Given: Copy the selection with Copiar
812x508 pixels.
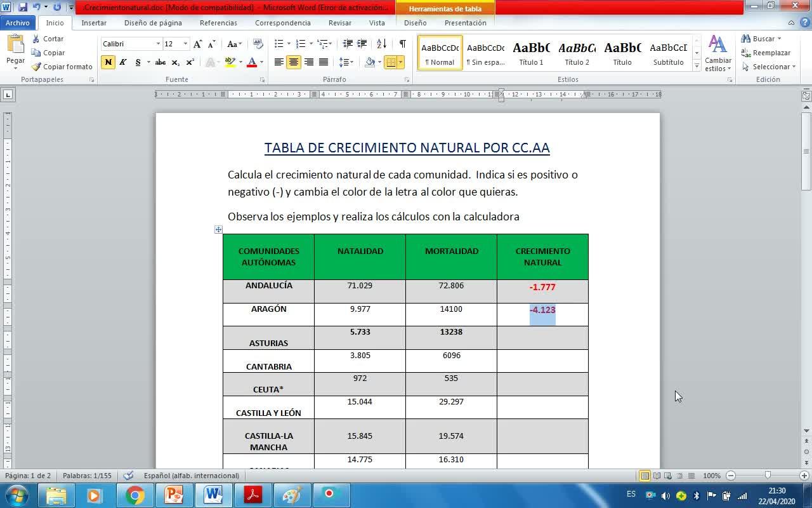Looking at the screenshot, I should (48, 53).
